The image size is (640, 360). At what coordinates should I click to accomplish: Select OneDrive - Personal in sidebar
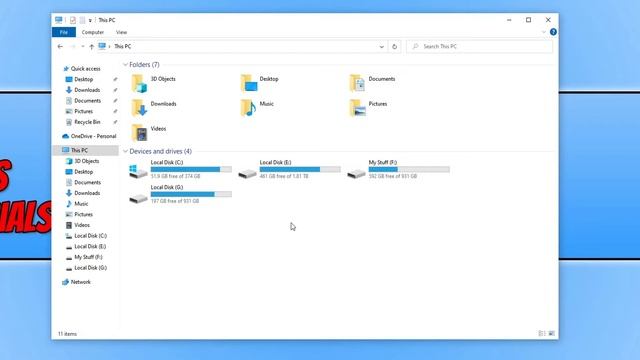click(89, 136)
